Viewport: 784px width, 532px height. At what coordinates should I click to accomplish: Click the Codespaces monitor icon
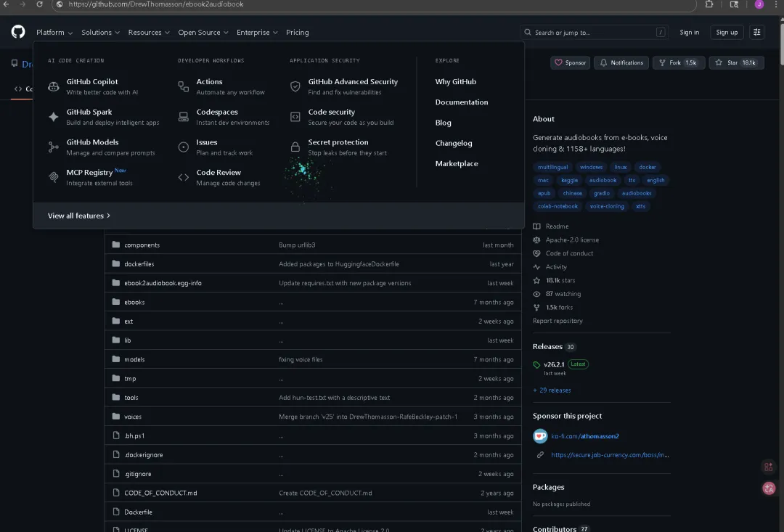tap(184, 117)
